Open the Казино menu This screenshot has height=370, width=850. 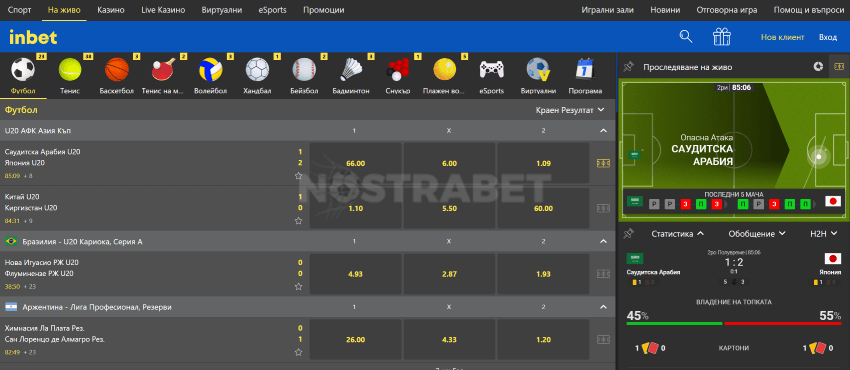pyautogui.click(x=111, y=10)
